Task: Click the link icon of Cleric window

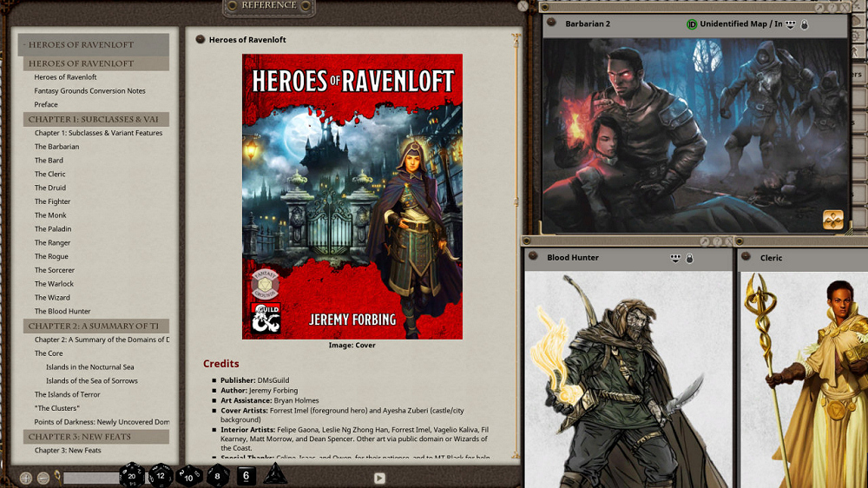Action: click(746, 256)
